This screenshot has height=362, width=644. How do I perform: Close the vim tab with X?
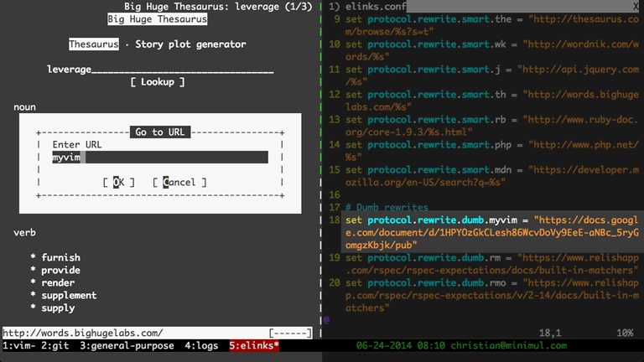636,7
